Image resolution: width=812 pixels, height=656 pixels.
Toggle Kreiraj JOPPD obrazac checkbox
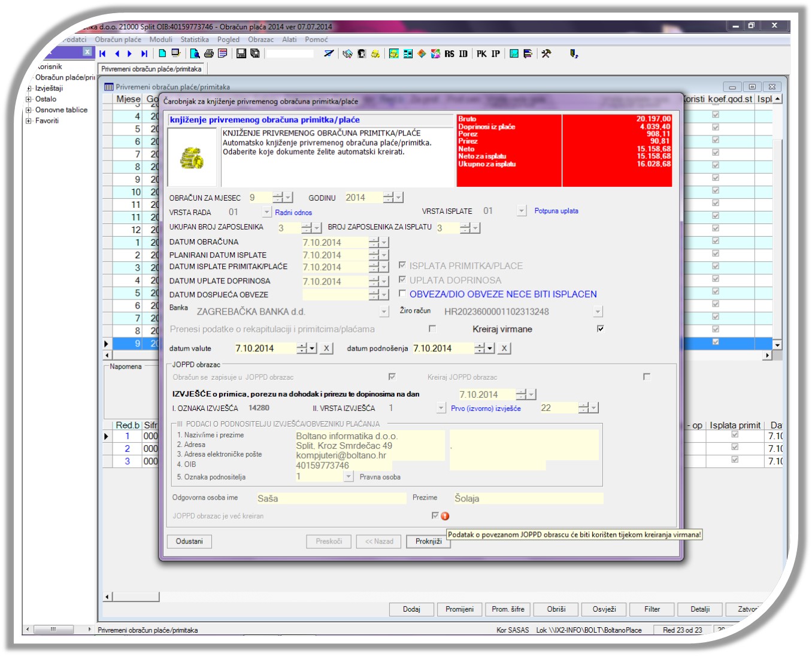pos(646,376)
